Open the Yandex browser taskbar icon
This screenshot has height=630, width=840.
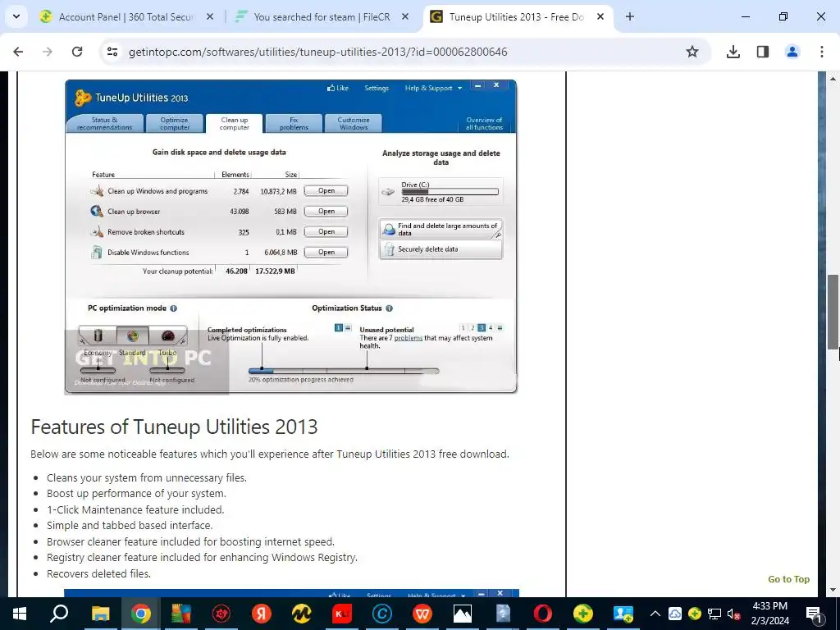tap(262, 614)
